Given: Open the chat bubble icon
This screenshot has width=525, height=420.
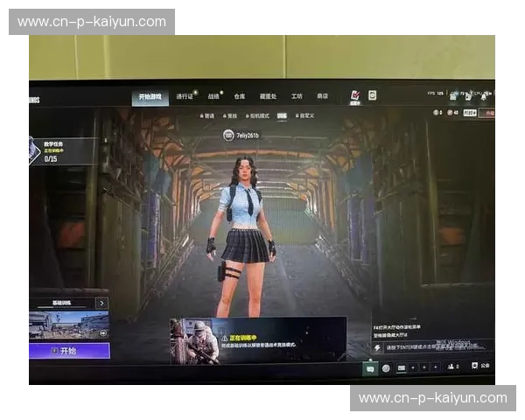Looking at the screenshot, I should [370, 368].
